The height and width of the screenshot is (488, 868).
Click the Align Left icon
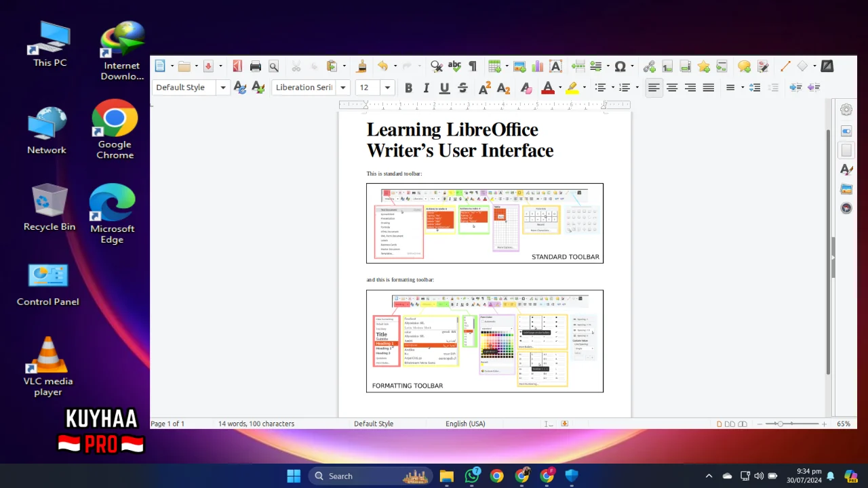coord(654,87)
